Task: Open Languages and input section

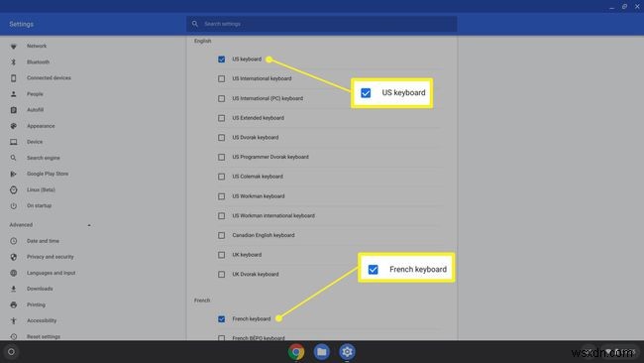Action: click(x=51, y=273)
